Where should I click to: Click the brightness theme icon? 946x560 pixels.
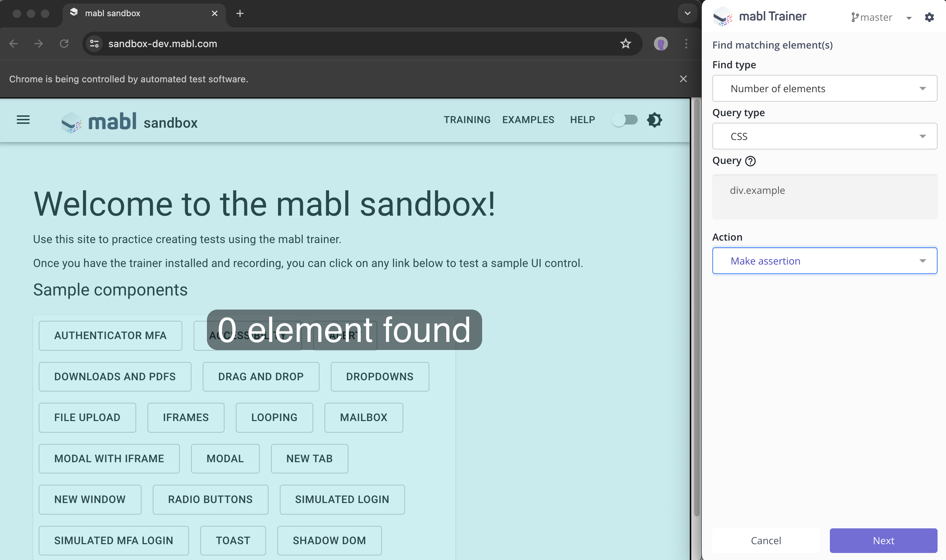(x=654, y=120)
